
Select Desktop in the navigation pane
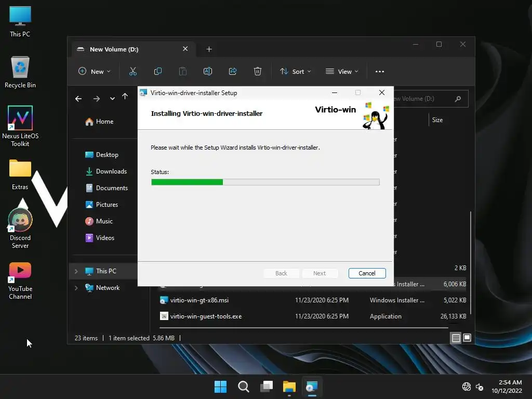pos(102,155)
